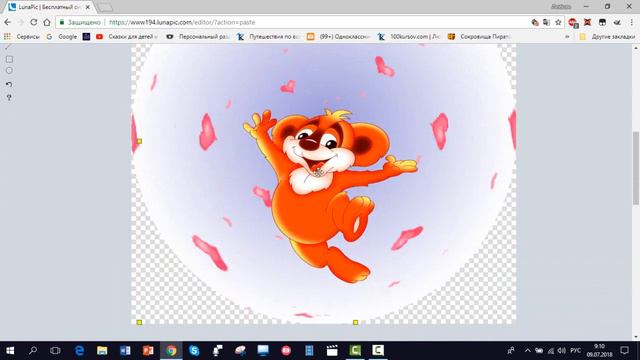
Task: Open Microsoft Word from the taskbar
Action: [125, 351]
